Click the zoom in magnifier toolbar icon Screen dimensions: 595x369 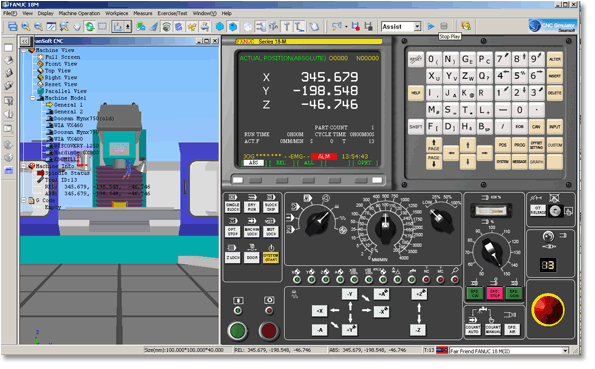pos(26,27)
